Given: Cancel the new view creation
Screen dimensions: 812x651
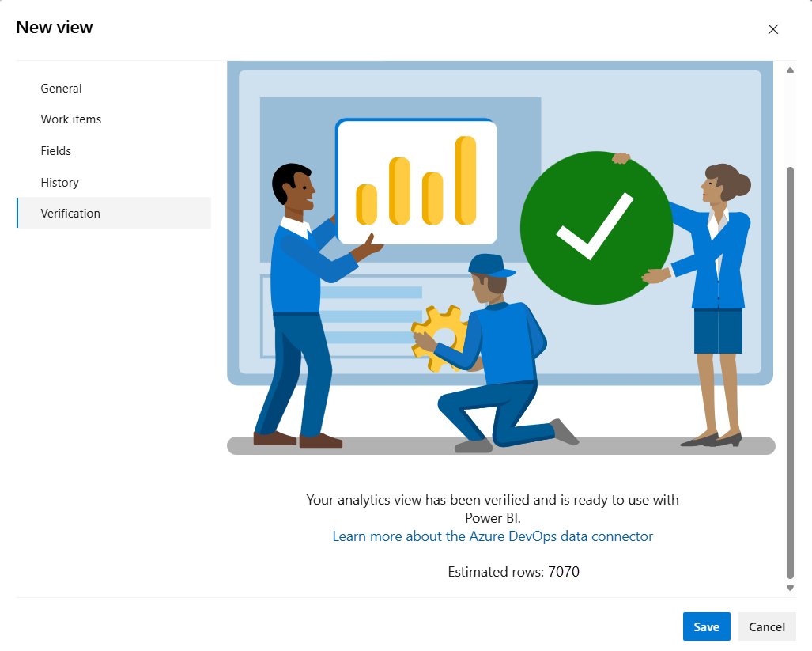Looking at the screenshot, I should coord(766,626).
